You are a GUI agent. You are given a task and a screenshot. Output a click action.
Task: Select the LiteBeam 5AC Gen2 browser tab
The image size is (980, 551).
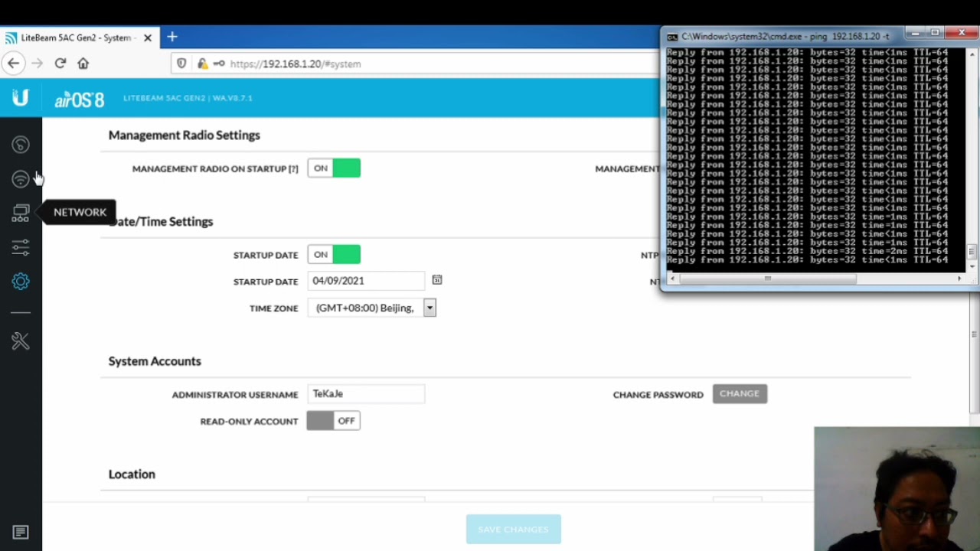(x=78, y=37)
